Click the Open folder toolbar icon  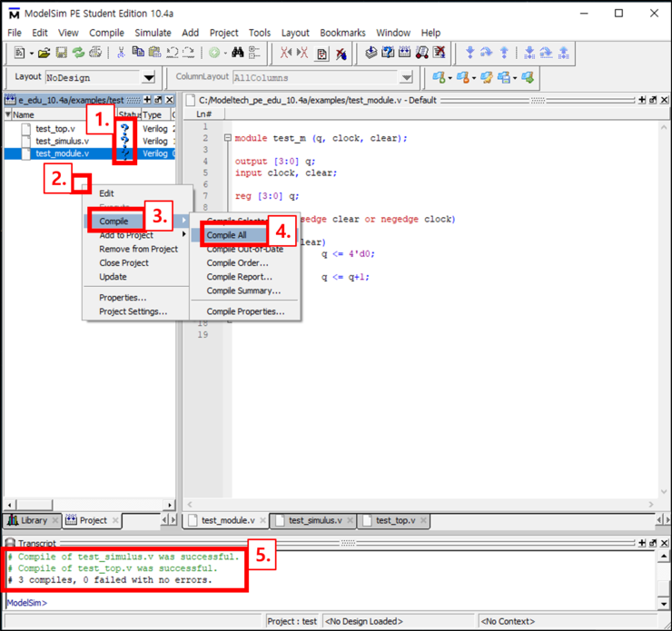(x=44, y=53)
